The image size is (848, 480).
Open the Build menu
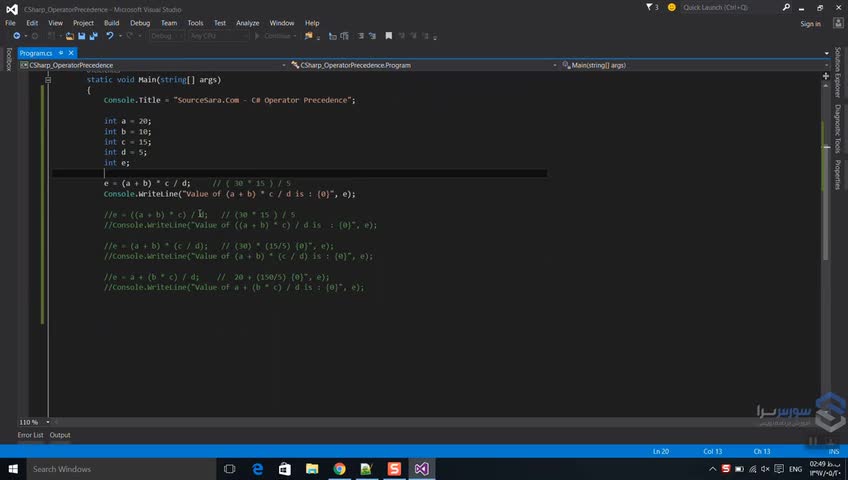(111, 23)
